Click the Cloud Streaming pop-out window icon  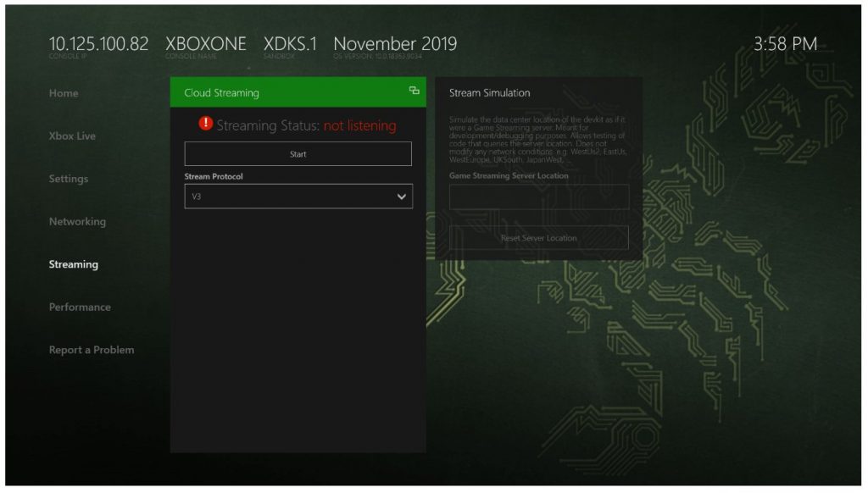[414, 89]
